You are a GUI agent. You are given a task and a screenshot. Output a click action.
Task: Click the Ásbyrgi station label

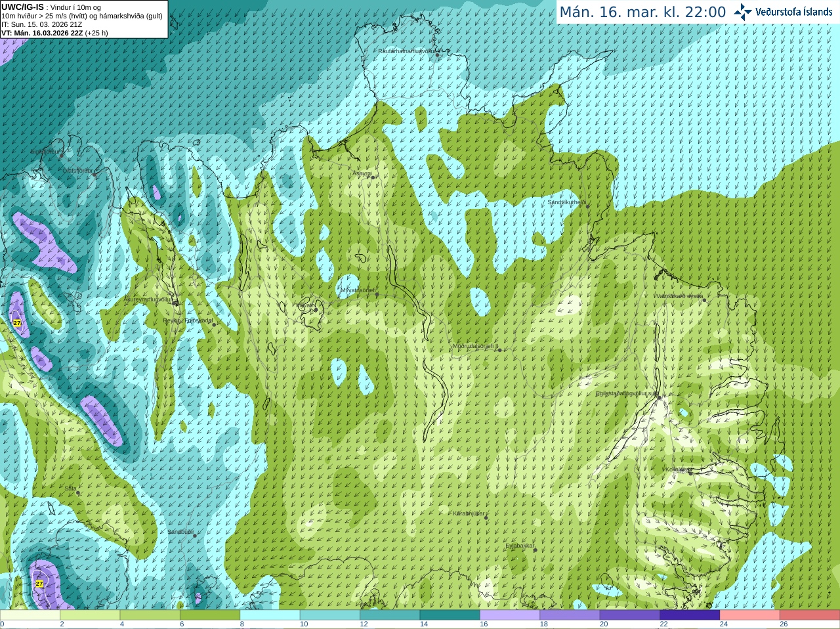(361, 173)
